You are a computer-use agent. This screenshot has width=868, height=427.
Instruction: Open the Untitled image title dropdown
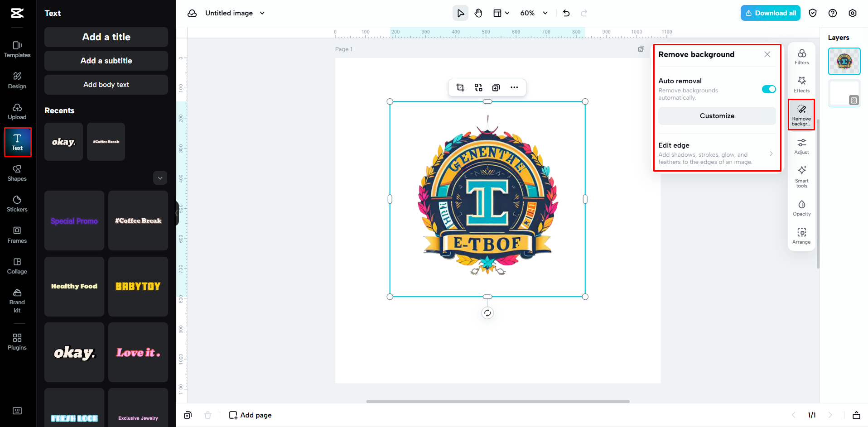coord(262,13)
